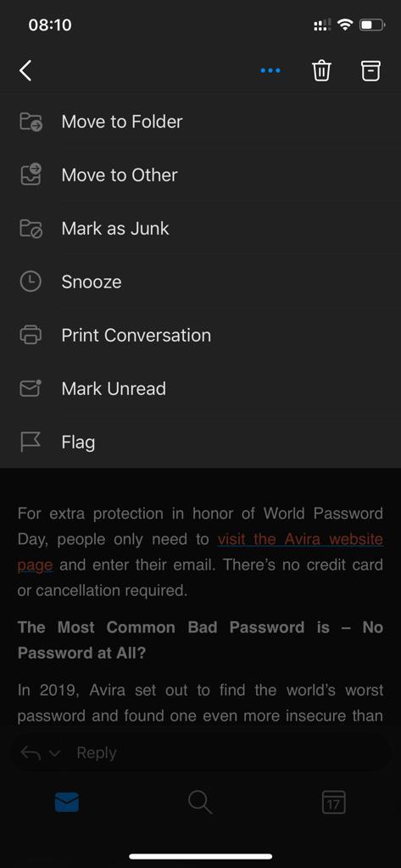Click the Snooze clock icon
401x868 pixels.
(31, 281)
